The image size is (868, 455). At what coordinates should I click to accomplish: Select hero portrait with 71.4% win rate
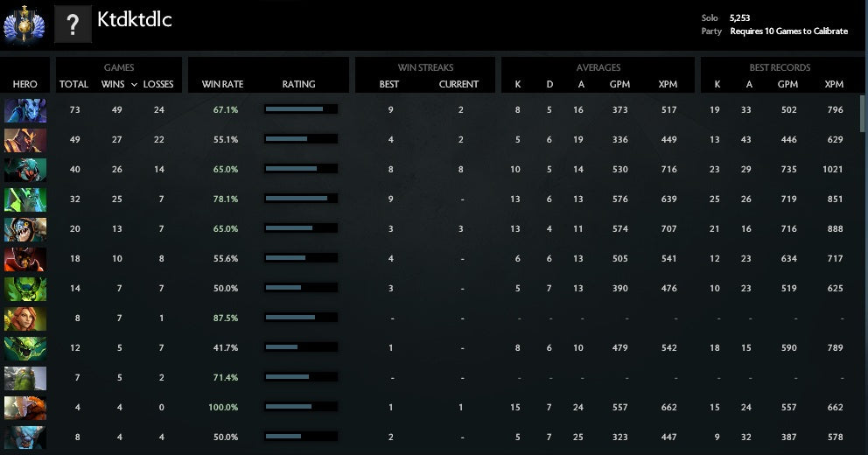(25, 378)
